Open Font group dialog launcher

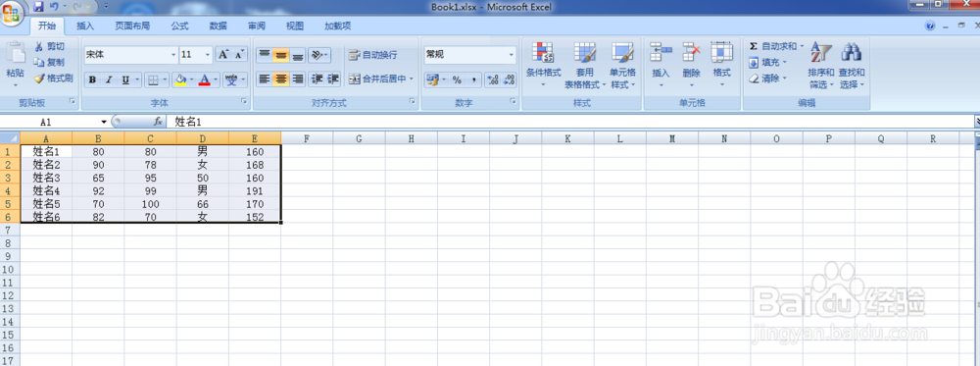[244, 101]
